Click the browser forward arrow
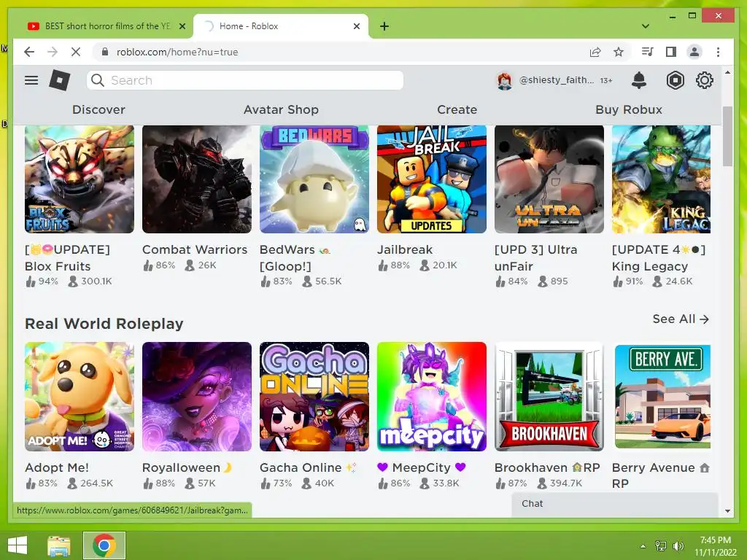Viewport: 747px width, 560px height. (53, 52)
